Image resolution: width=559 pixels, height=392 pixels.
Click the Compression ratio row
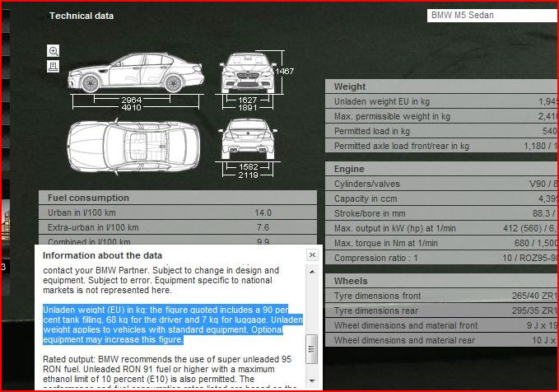click(442, 258)
